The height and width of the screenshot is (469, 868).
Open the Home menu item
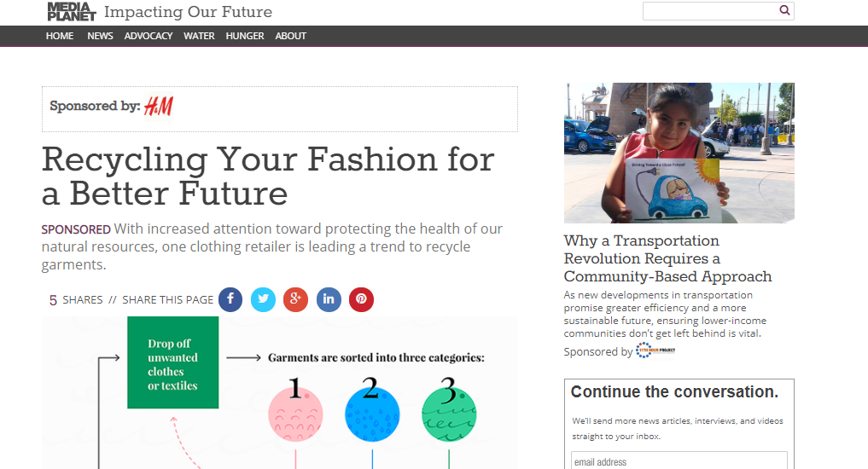point(60,36)
